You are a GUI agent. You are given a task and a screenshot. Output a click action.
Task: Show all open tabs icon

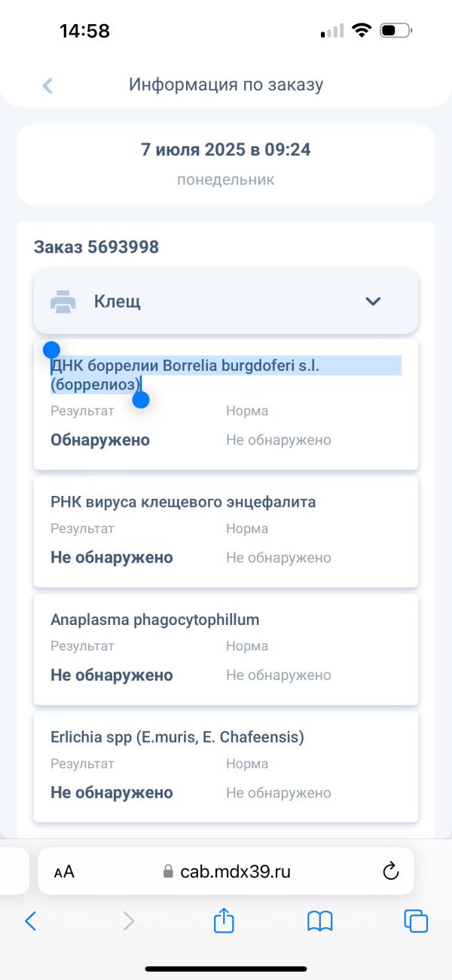point(416,920)
